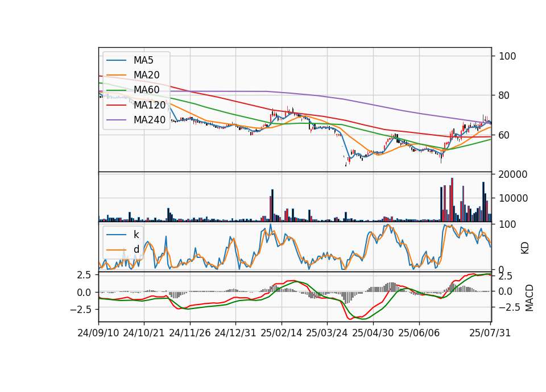The width and height of the screenshot is (546, 392).
Task: Click the 24/10/21 date axis label
Action: pos(144,333)
